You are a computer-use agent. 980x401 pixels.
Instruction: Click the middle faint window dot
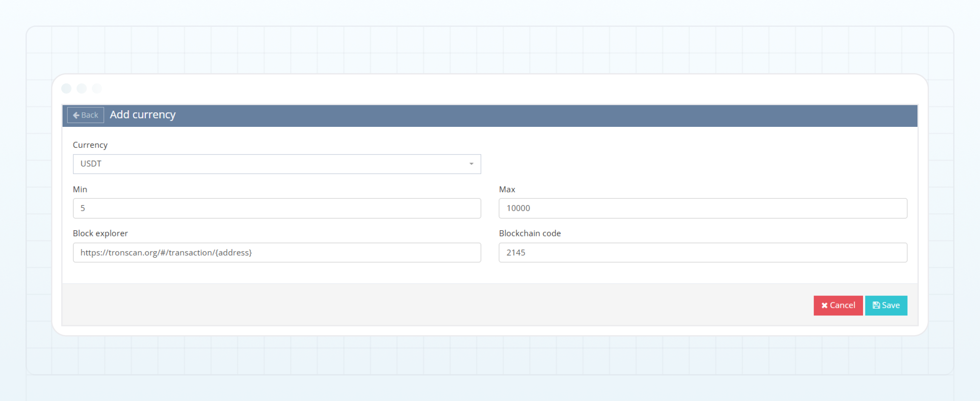[x=82, y=88]
